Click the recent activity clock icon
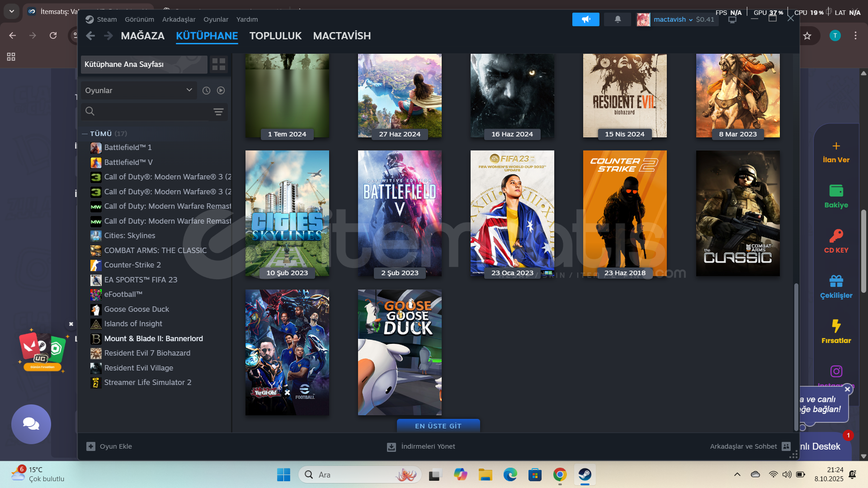868x488 pixels. pyautogui.click(x=206, y=90)
